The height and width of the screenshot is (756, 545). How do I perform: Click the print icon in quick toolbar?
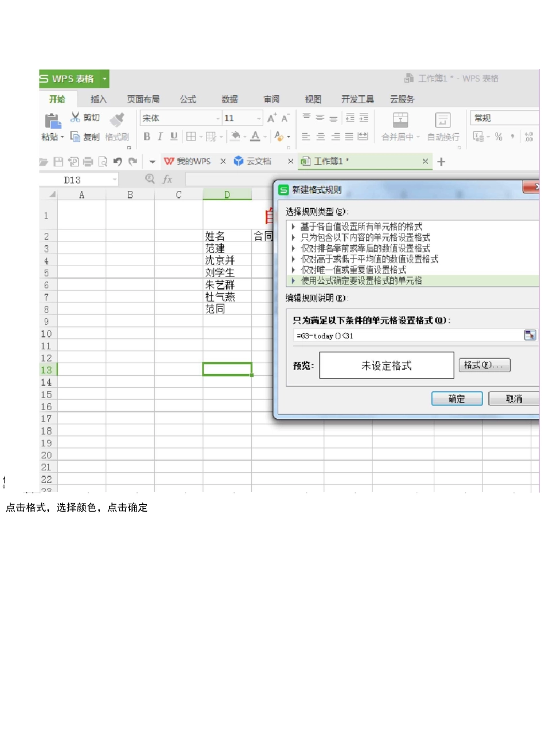[88, 162]
